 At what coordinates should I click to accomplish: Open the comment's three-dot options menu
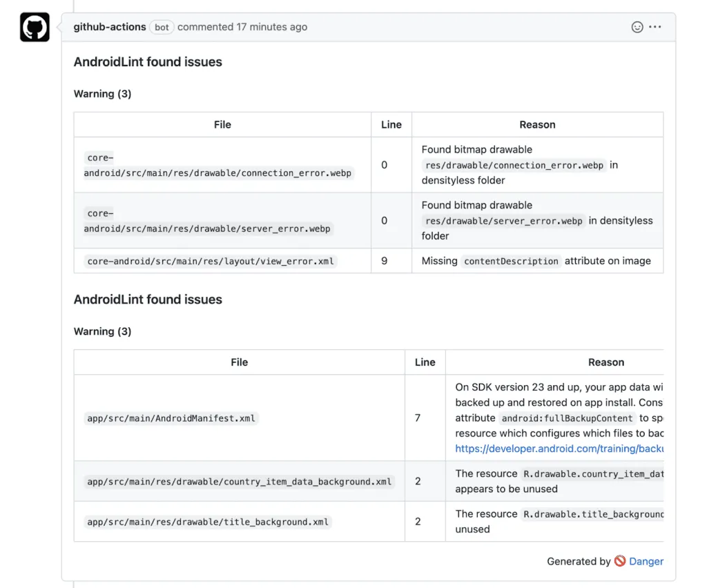655,27
